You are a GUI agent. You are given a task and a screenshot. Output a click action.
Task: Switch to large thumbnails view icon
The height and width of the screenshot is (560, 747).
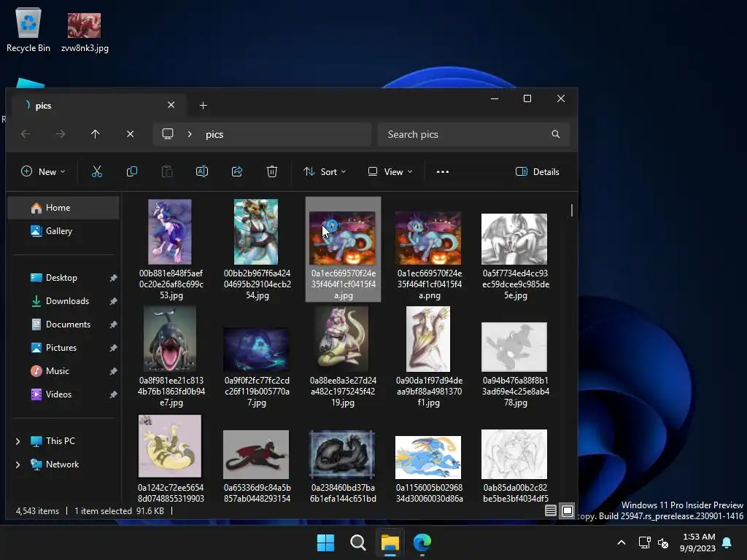tap(568, 511)
